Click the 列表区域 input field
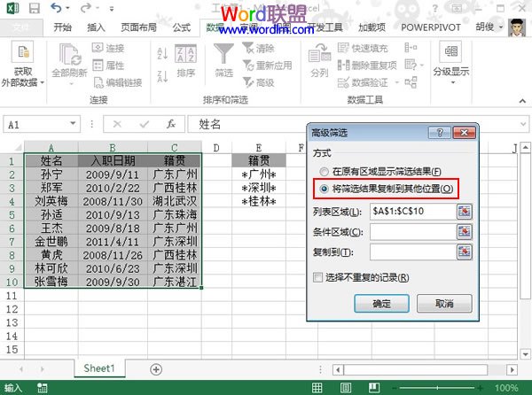Screen dimensions: 532x395 [413, 212]
